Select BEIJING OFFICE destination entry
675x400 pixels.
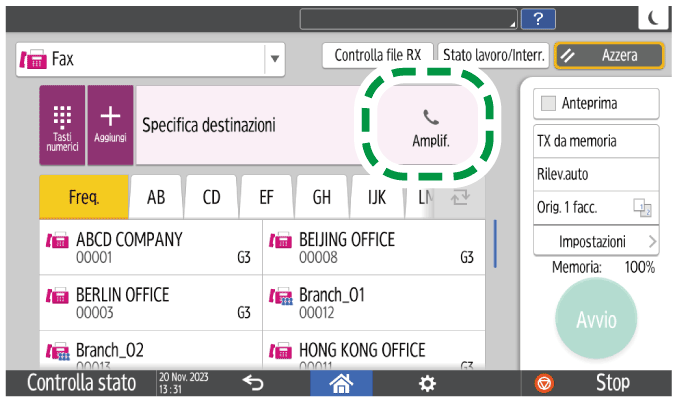(x=375, y=247)
